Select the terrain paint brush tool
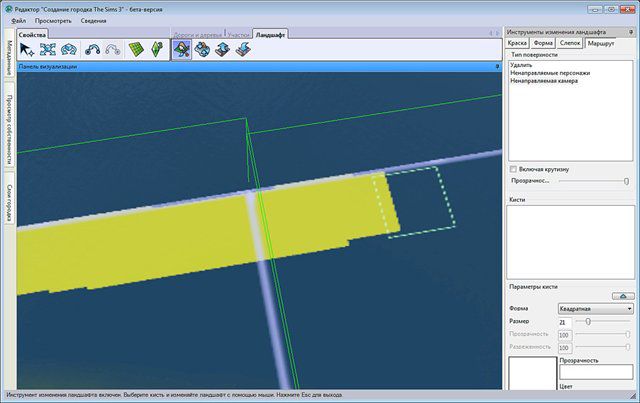 183,50
